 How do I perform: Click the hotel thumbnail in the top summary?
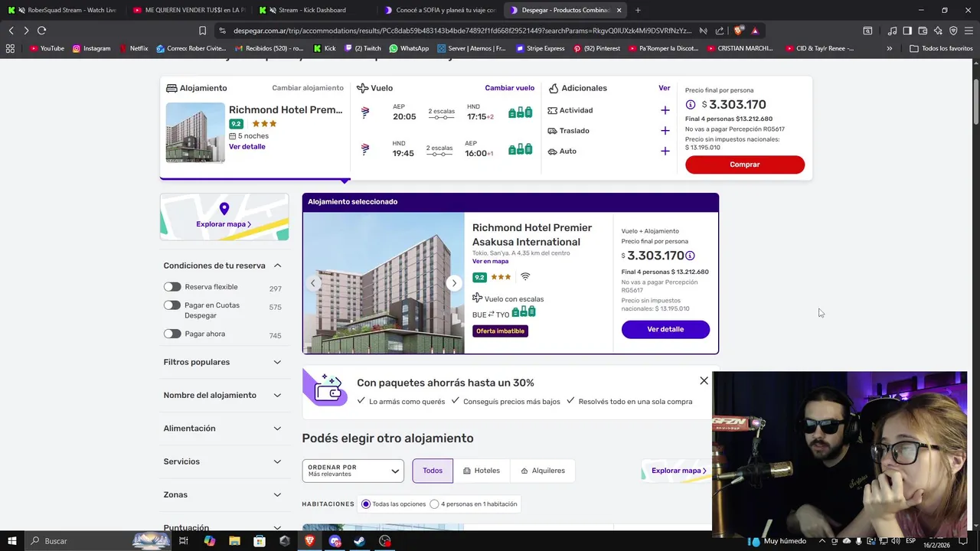click(195, 132)
